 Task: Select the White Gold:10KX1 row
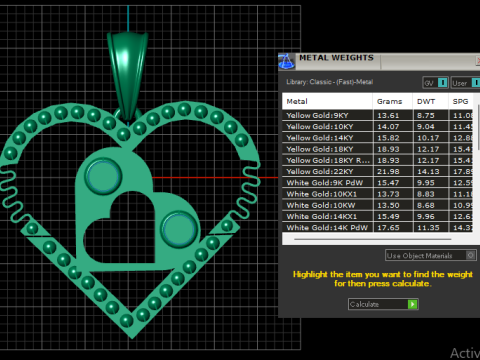tap(377, 194)
